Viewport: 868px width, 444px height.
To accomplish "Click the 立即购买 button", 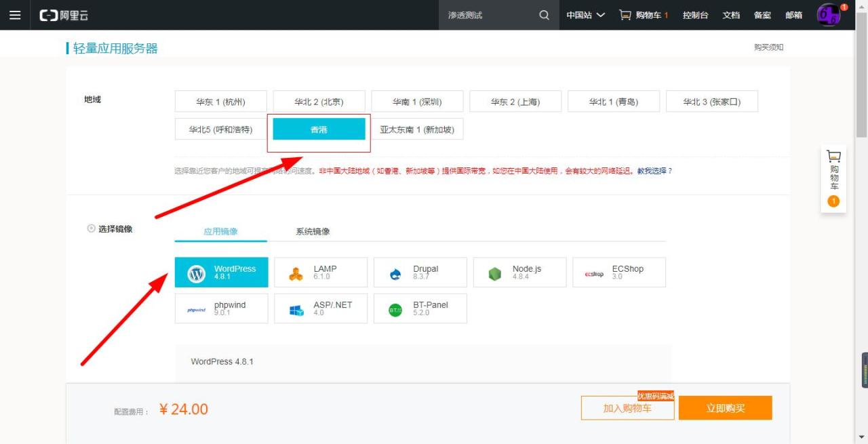I will pos(726,408).
